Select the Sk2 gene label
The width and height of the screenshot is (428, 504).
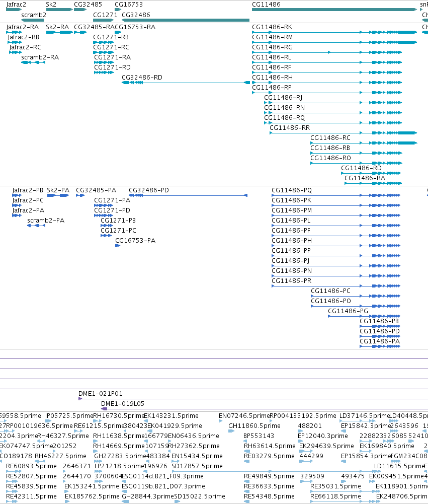click(x=51, y=5)
